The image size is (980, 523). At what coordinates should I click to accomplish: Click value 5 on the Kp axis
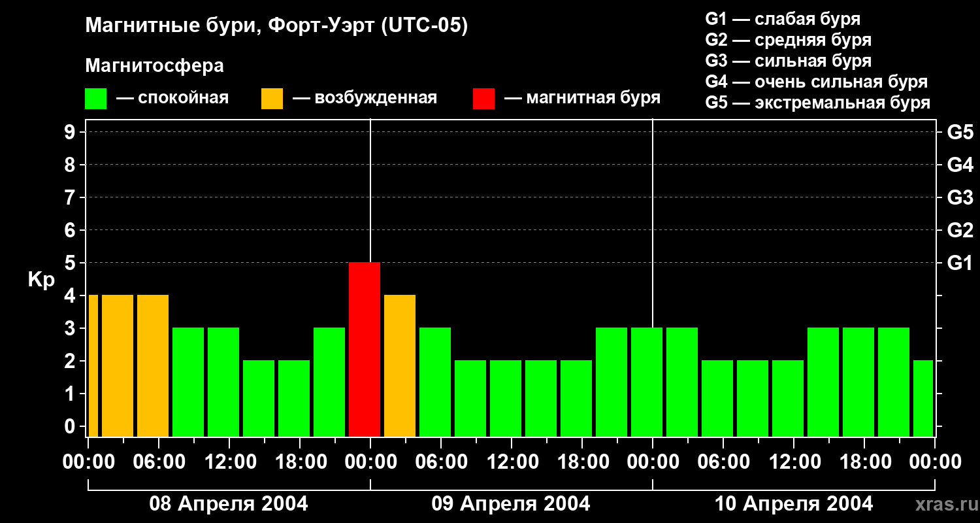71,263
